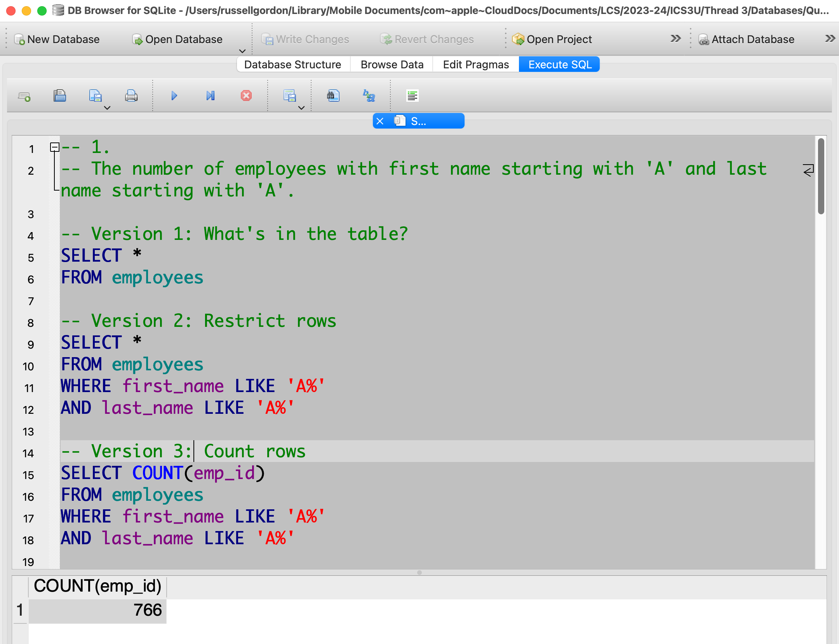Viewport: 839px width, 644px height.
Task: Click the Open tab (new SQL tab) icon
Action: tap(24, 96)
